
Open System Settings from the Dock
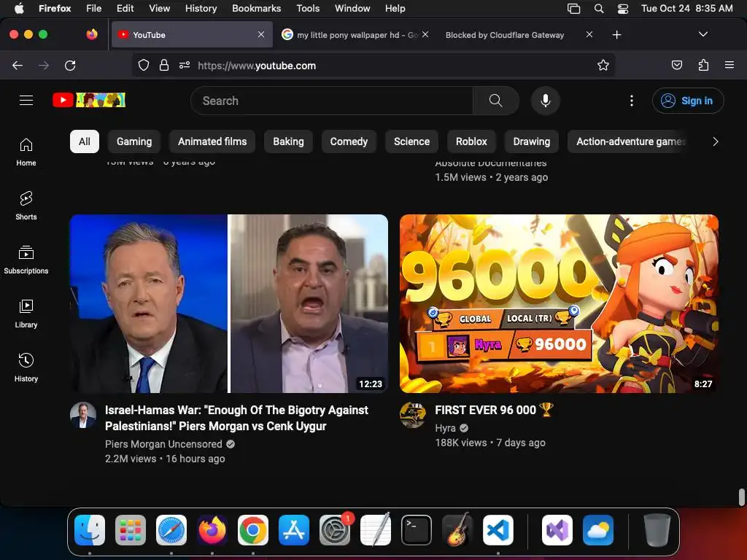click(334, 530)
